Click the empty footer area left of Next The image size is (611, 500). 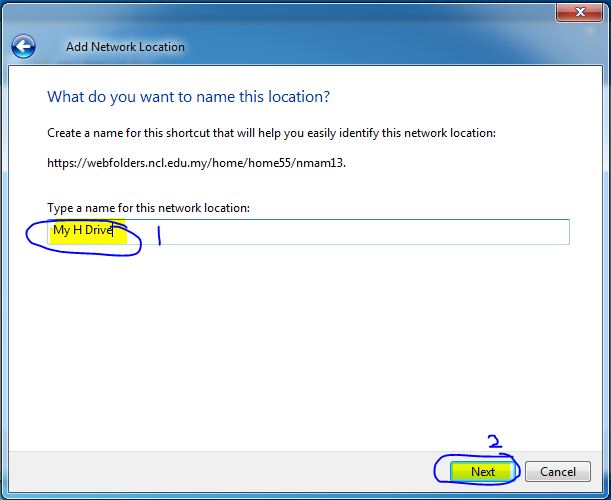click(x=220, y=471)
